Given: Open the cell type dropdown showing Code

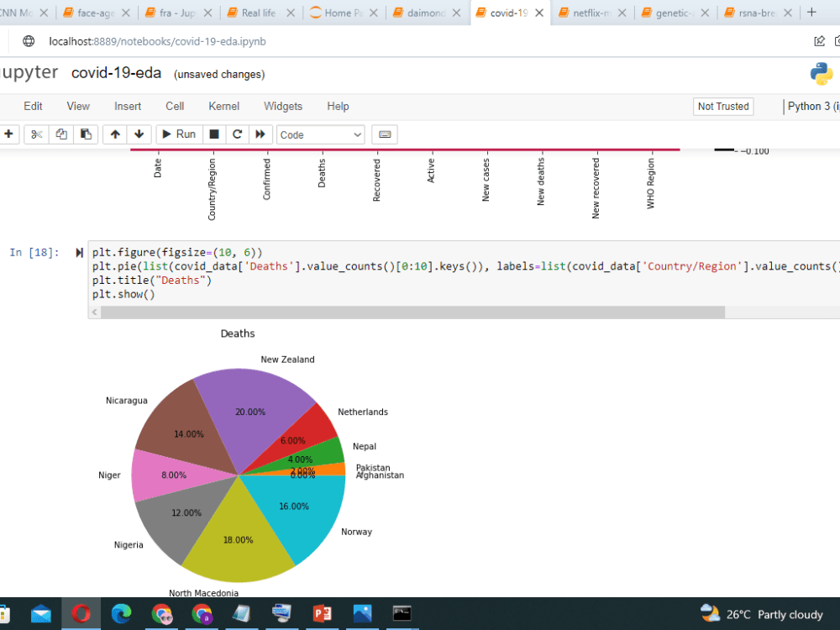Looking at the screenshot, I should point(320,134).
